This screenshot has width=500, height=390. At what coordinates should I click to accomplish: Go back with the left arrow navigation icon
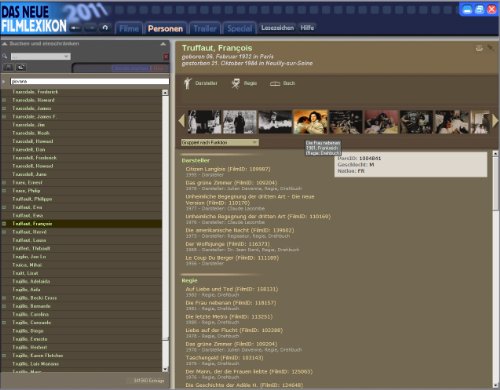coord(75,28)
